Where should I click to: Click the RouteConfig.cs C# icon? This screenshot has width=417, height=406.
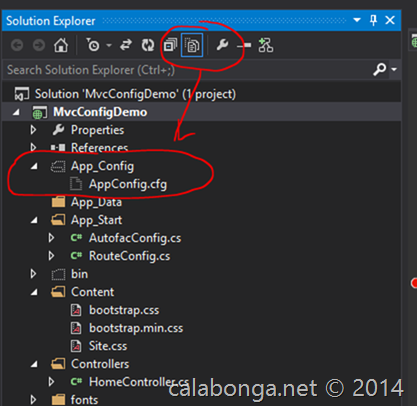[x=76, y=256]
